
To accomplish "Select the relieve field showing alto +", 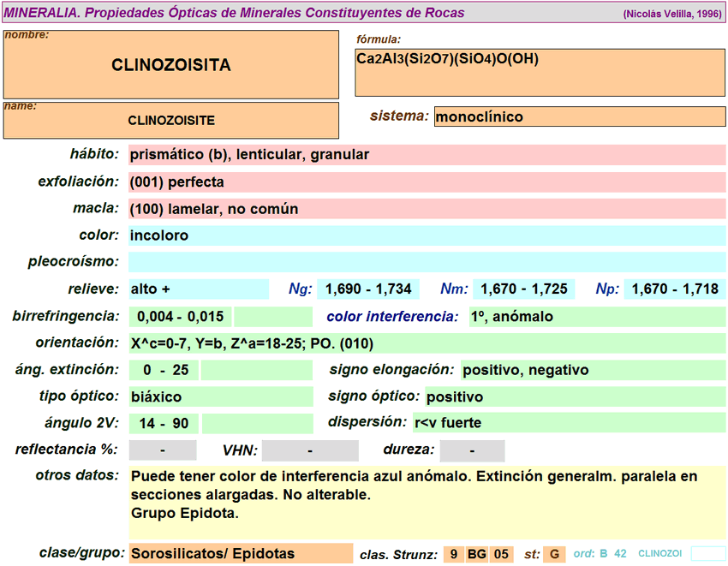I will click(x=198, y=289).
